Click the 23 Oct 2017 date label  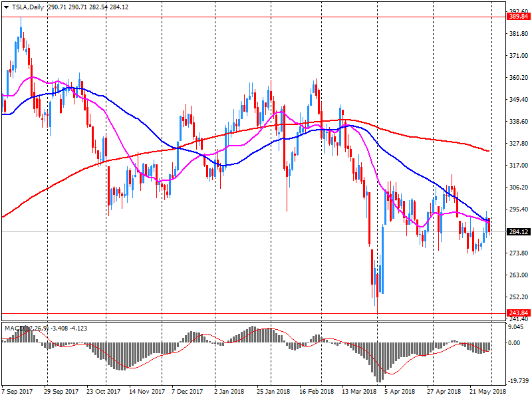(x=103, y=392)
